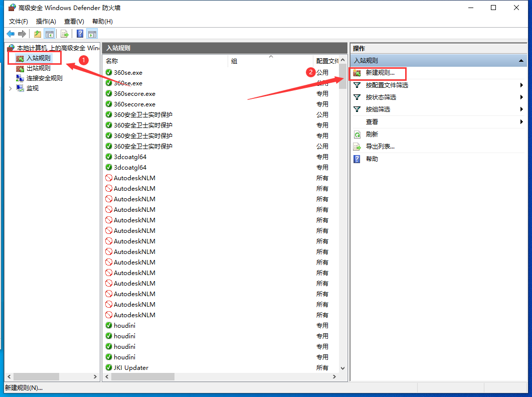Click the rule list vertical scrollbar up arrow
532x397 pixels.
pyautogui.click(x=343, y=60)
